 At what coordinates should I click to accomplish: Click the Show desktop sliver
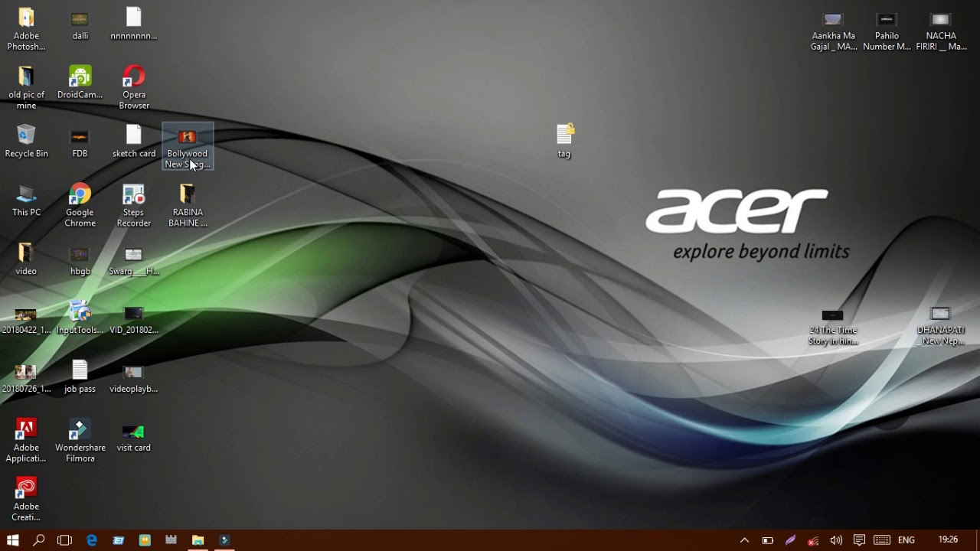(978, 540)
